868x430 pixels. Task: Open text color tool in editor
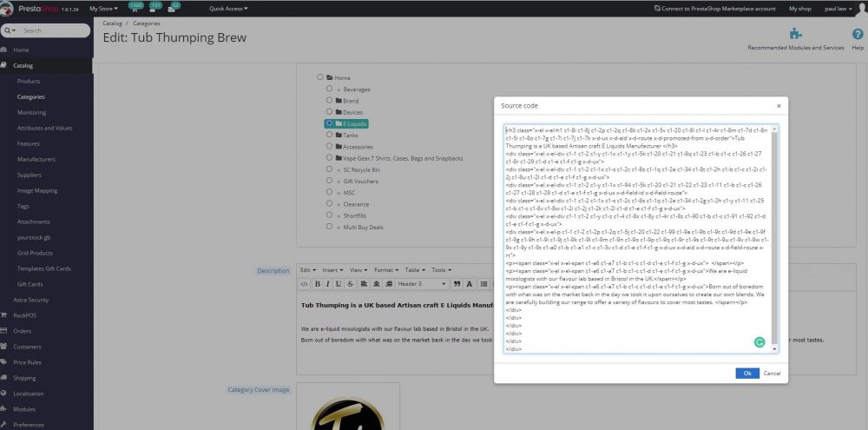[x=470, y=284]
